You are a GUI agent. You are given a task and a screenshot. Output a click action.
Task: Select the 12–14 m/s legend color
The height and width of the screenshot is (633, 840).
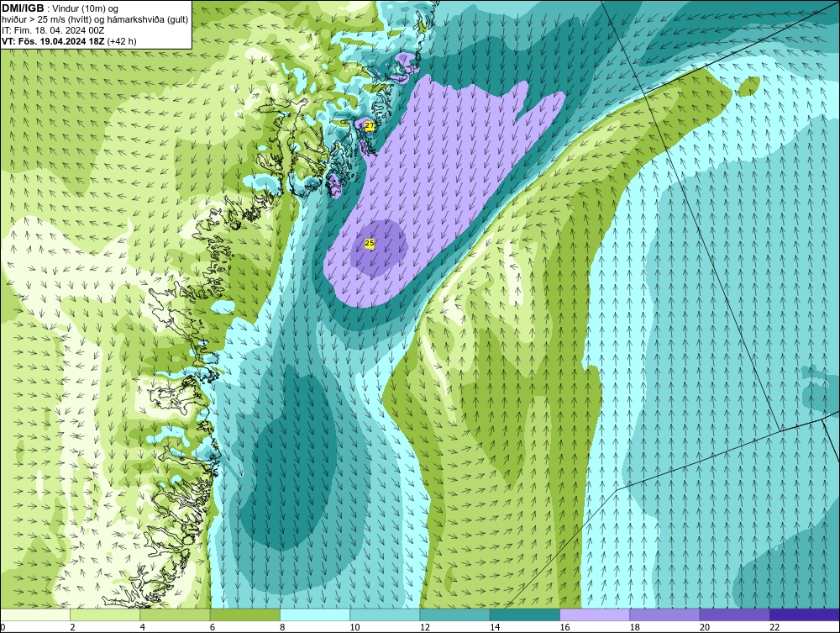pyautogui.click(x=454, y=615)
